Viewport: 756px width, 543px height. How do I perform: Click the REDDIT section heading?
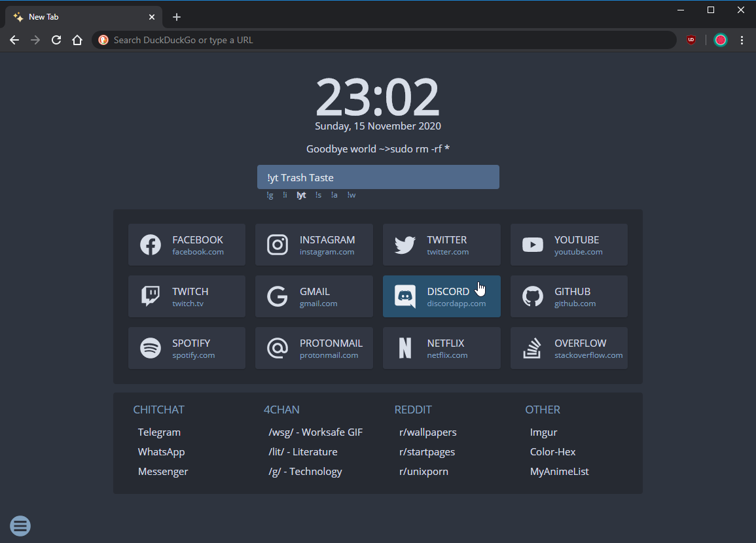[x=413, y=410]
